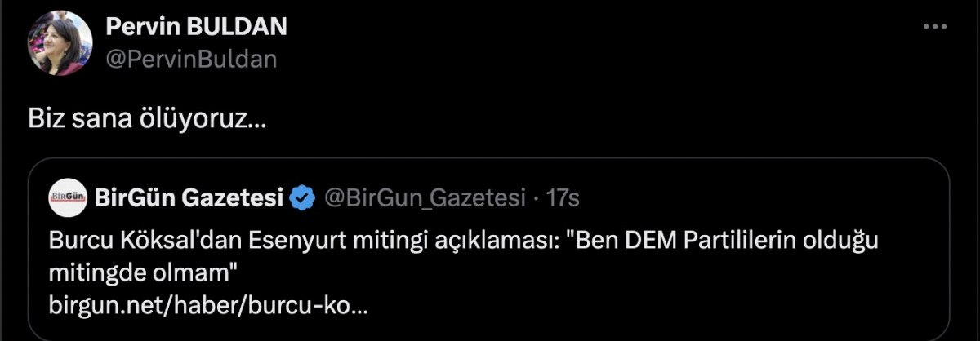980x341 pixels.
Task: Click the Pervin BULDAN display name
Action: pos(196,27)
